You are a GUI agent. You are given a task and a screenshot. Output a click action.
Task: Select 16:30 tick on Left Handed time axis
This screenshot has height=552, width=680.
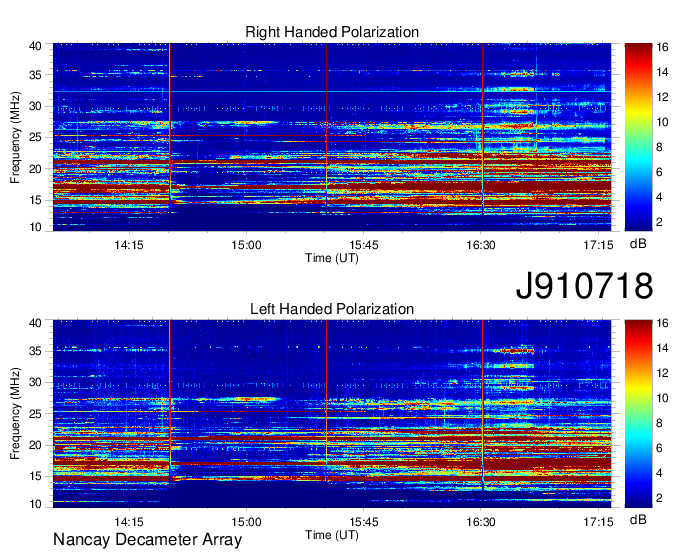(x=481, y=521)
